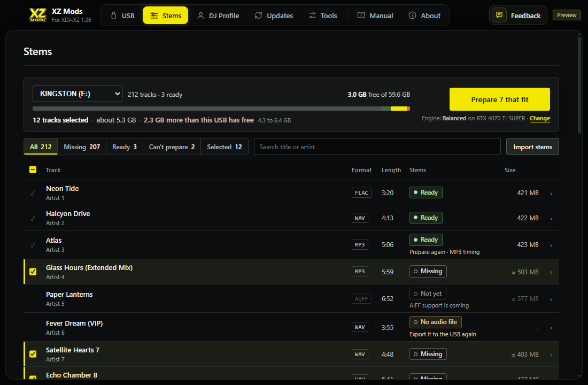
Task: Click the sliders icon on the Stems tab
Action: pos(154,16)
